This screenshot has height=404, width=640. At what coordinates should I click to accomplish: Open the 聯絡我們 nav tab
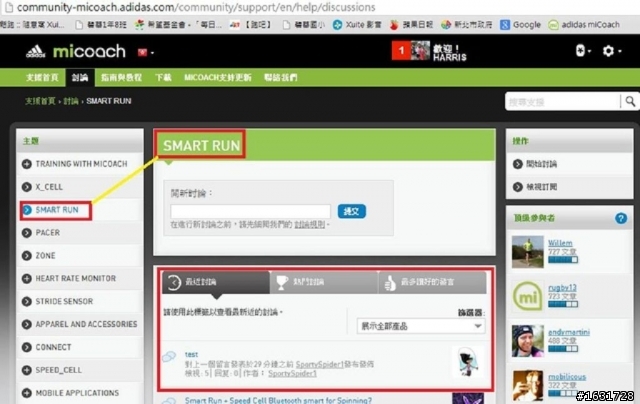[280, 78]
